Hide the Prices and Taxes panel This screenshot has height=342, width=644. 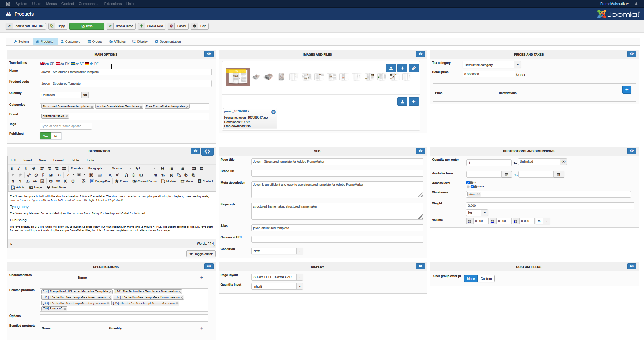pos(632,54)
